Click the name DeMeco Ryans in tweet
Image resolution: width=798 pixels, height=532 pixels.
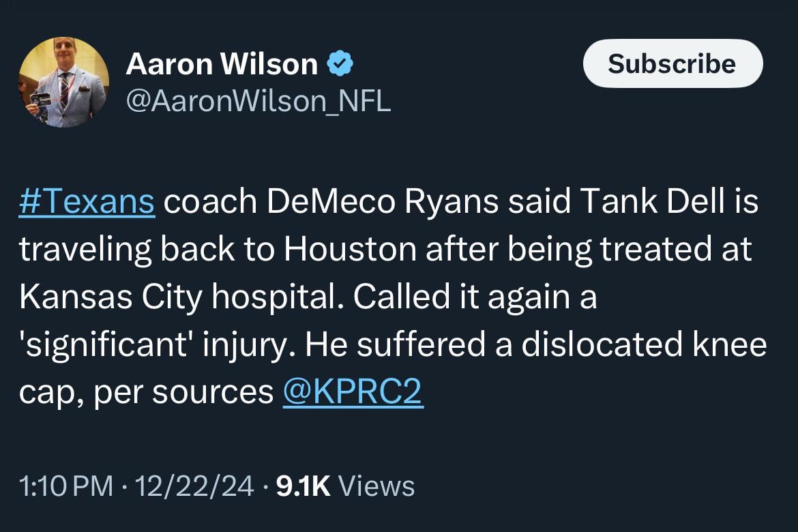tap(348, 201)
